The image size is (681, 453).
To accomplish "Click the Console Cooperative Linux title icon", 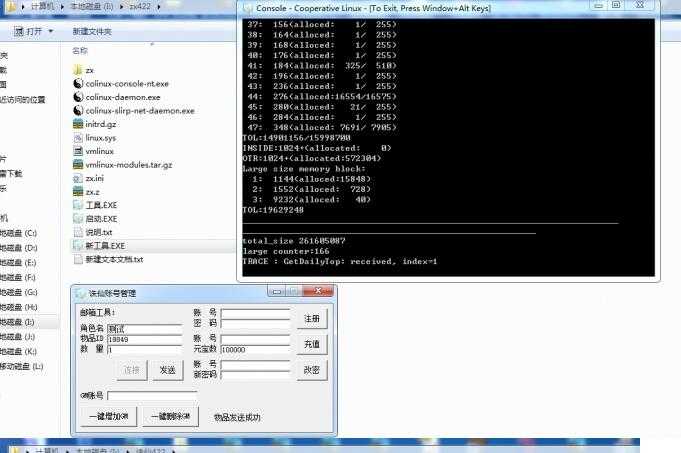I will pos(247,6).
